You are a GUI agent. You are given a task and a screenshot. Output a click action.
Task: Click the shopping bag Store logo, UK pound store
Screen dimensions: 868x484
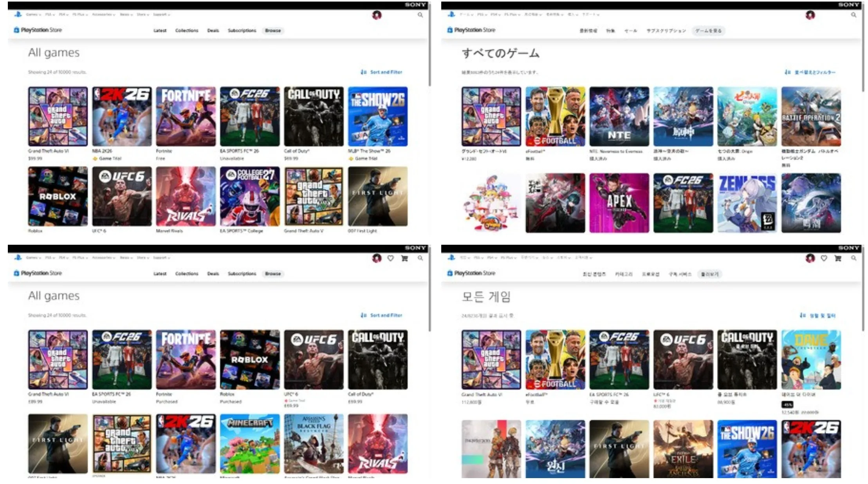click(16, 273)
